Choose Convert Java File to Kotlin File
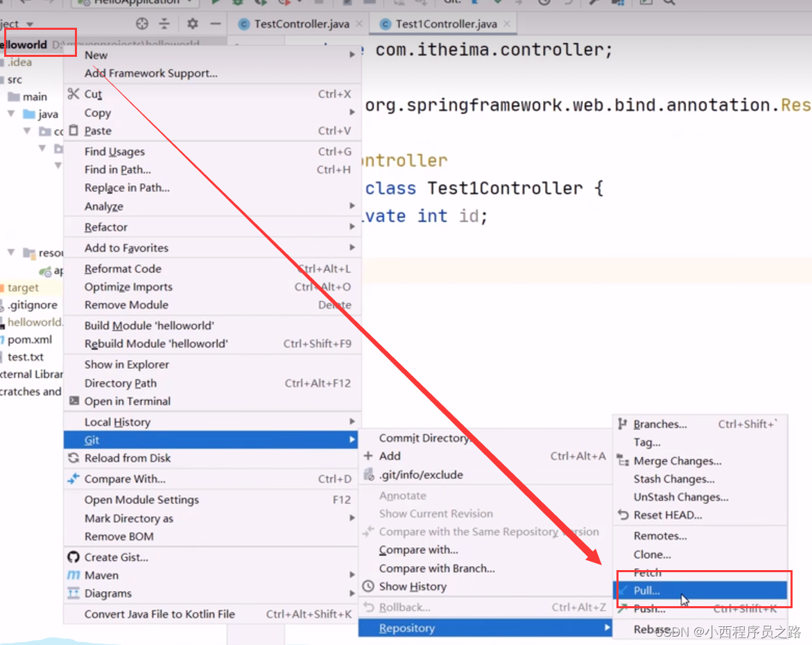This screenshot has height=645, width=812. (211, 614)
